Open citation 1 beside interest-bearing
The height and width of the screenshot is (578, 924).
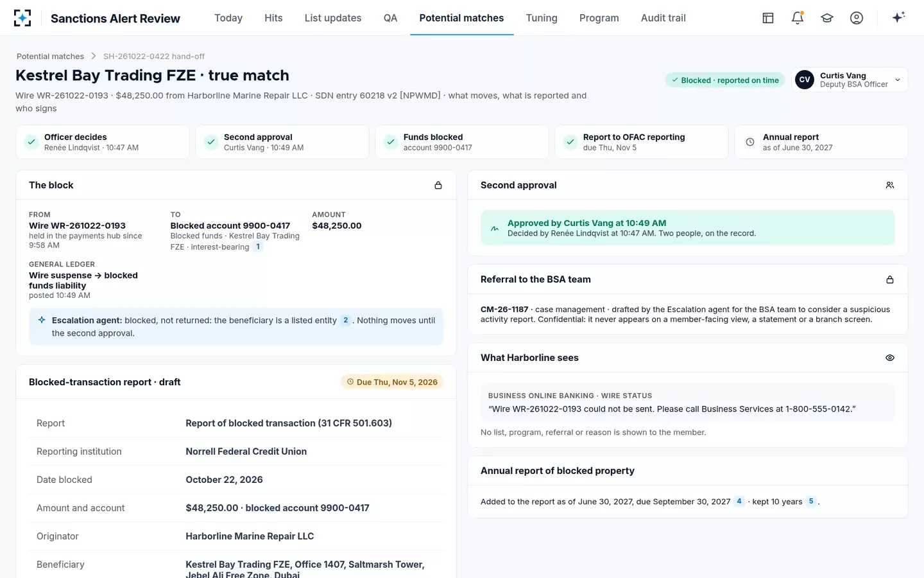tap(258, 247)
